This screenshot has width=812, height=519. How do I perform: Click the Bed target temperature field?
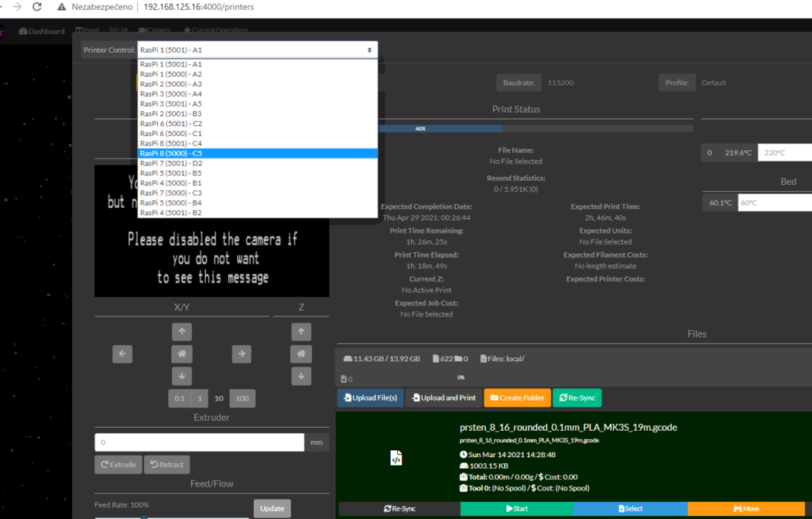[776, 203]
